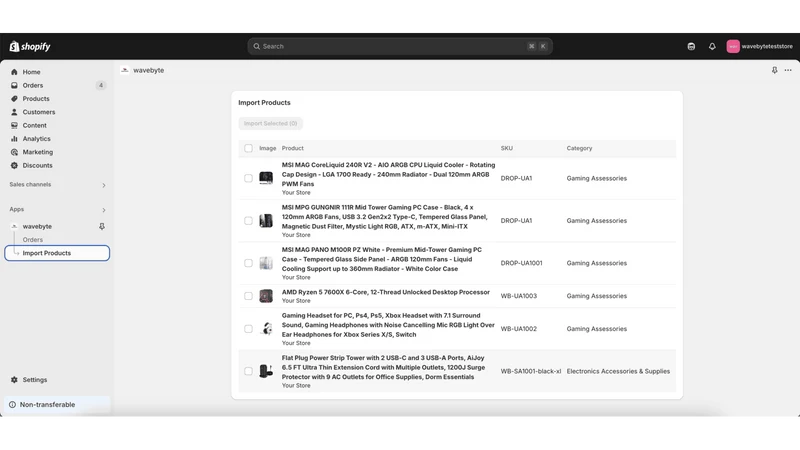Expand the Apps section
Viewport: 800px width, 450px height.
[104, 210]
